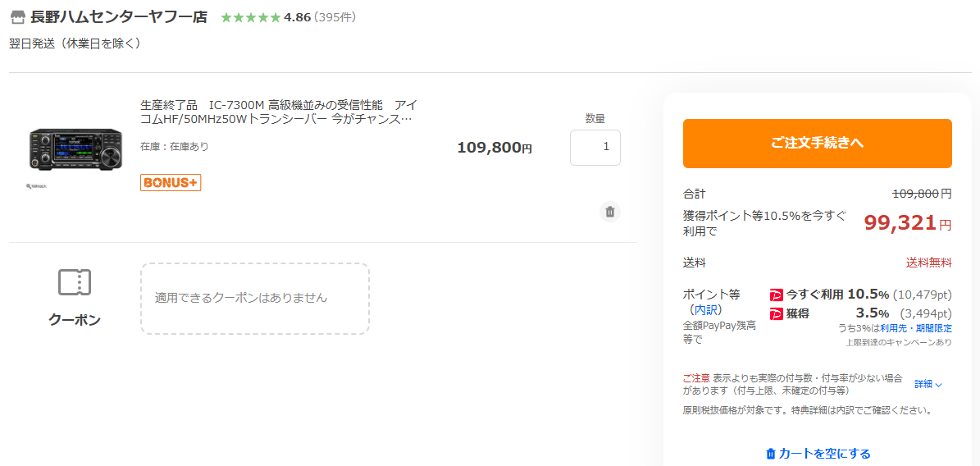This screenshot has width=980, height=466.
Task: Click the IC-7300M transceiver product thumbnail
Action: 75,148
